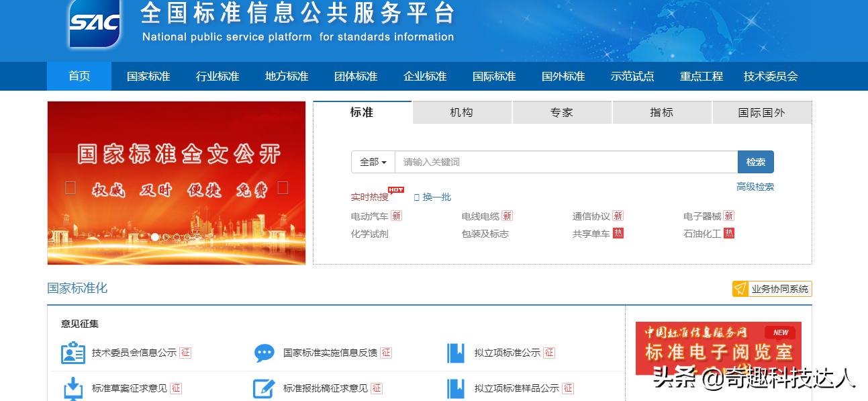Click the blue 检索 search button
Screen dimensions: 868x401
755,162
